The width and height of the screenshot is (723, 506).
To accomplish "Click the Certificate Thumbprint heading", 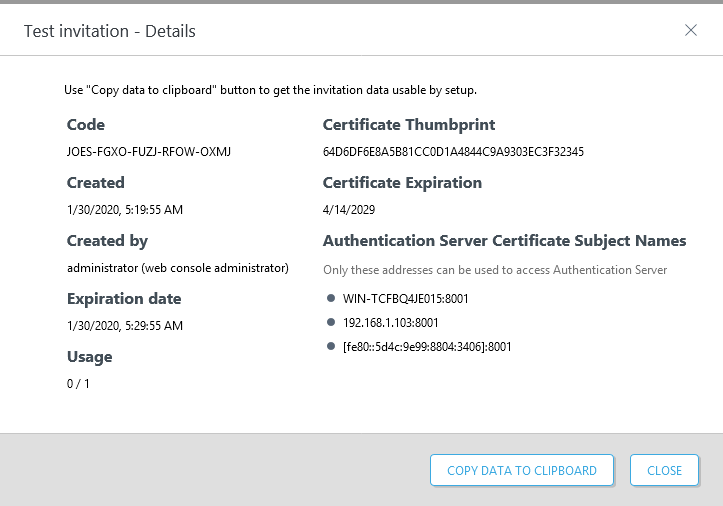I will (408, 125).
